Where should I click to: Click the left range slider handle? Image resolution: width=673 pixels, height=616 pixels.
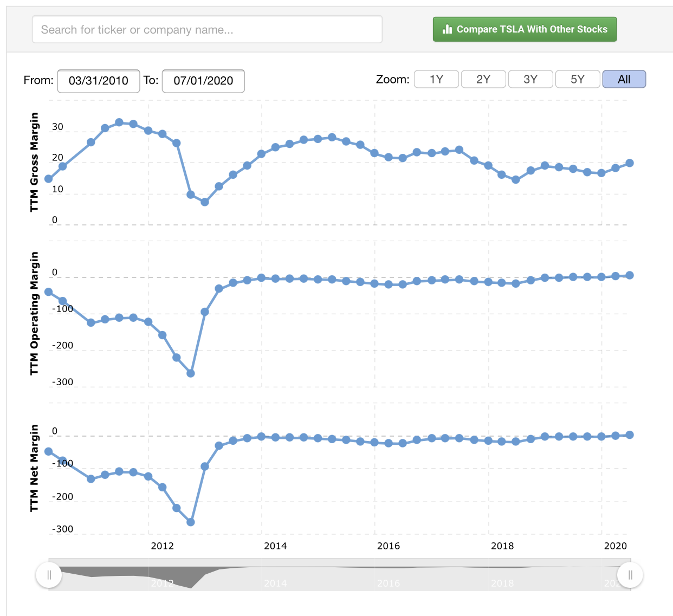tap(49, 575)
